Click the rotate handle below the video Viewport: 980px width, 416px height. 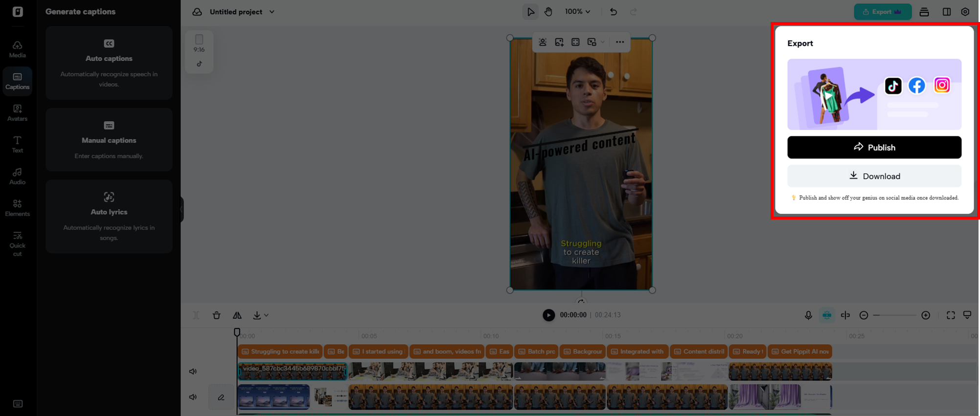[x=581, y=301]
